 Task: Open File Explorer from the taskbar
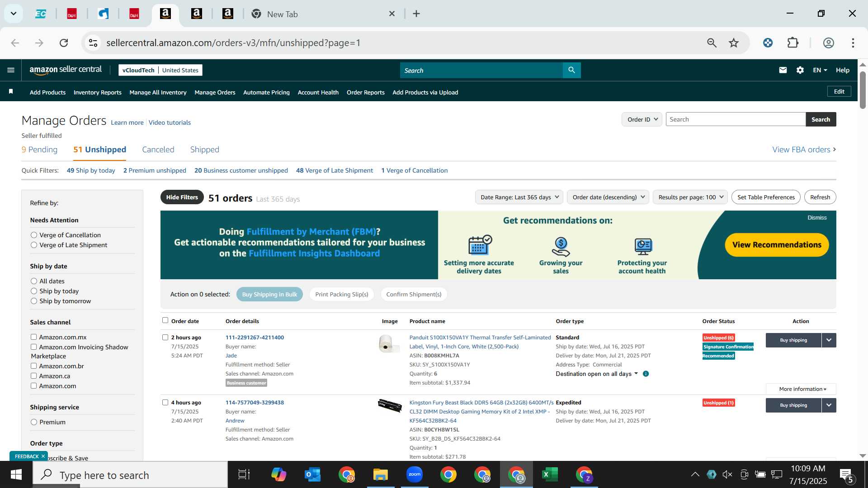click(381, 474)
